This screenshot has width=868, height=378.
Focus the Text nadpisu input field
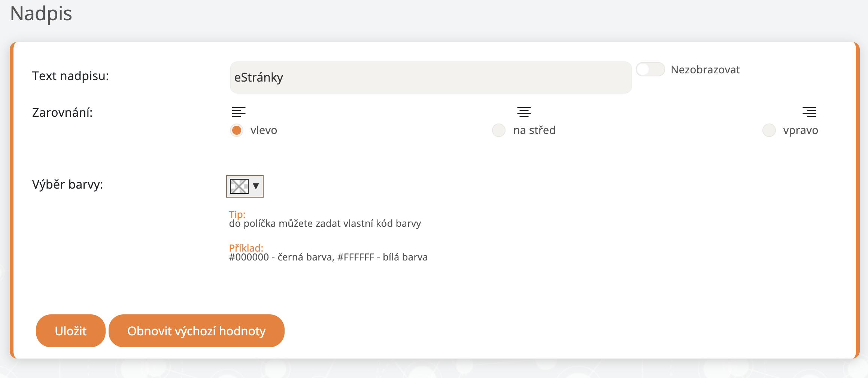coord(431,77)
